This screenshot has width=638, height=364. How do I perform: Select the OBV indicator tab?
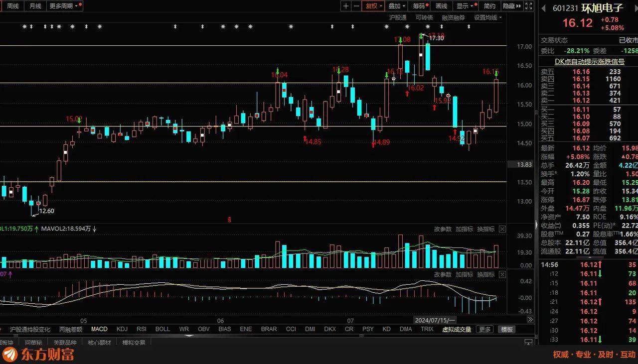tap(203, 329)
